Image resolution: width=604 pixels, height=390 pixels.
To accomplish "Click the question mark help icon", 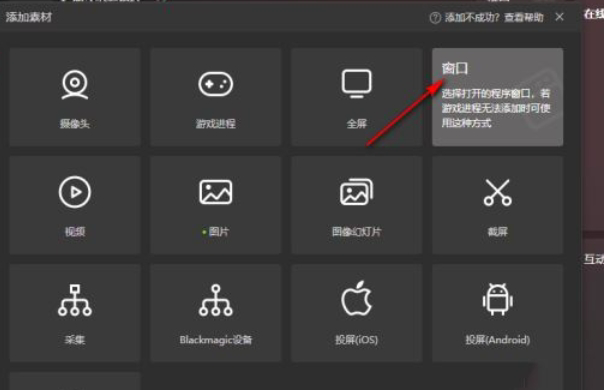I will coord(435,18).
